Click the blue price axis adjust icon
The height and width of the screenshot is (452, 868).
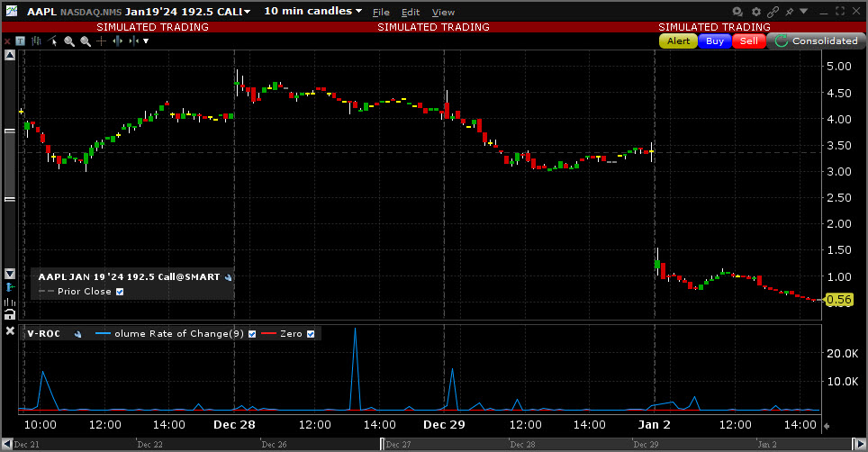click(10, 287)
